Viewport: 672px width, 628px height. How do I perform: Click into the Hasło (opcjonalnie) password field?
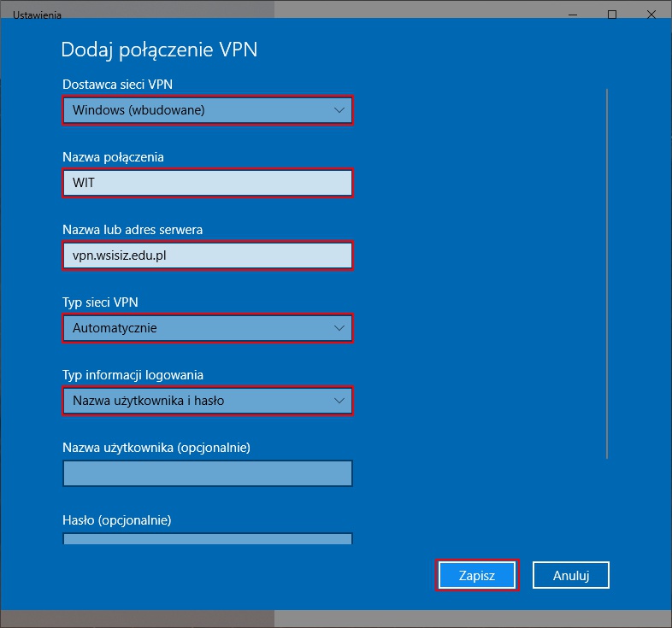click(x=207, y=539)
